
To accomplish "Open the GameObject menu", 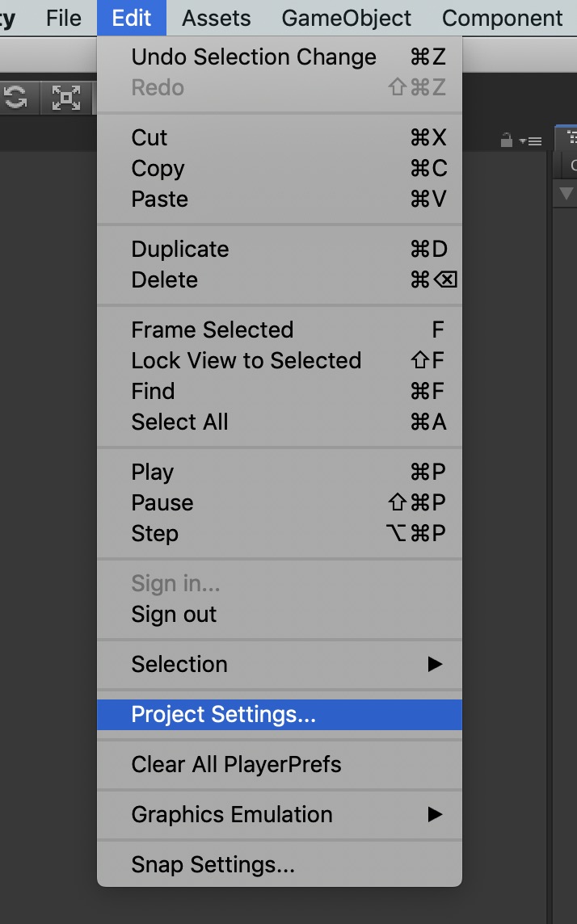I will pyautogui.click(x=346, y=18).
